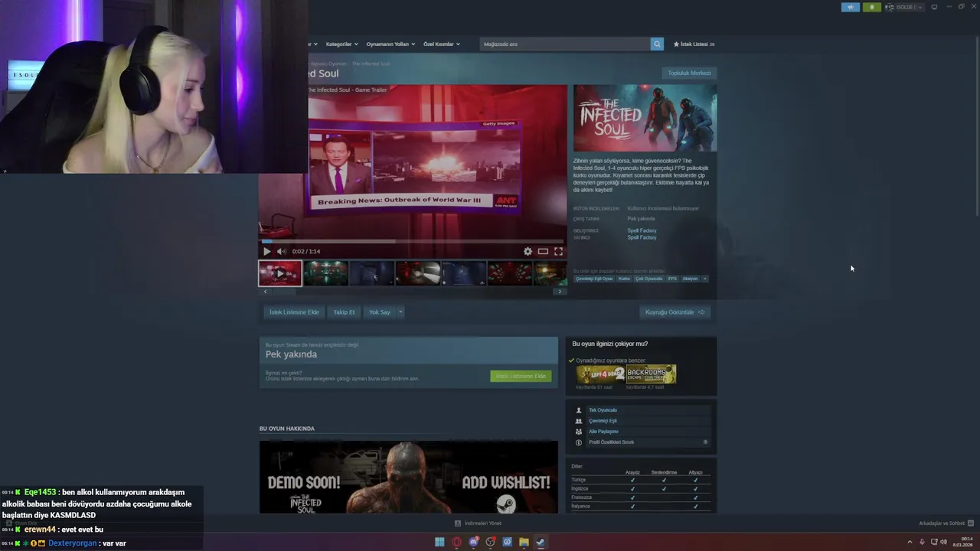This screenshot has width=980, height=551.
Task: Click the trailer seek bar
Action: [x=413, y=241]
